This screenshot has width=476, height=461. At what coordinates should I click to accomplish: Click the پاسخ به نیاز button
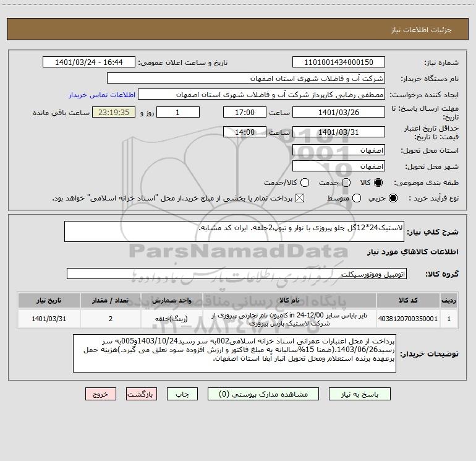pos(360,394)
